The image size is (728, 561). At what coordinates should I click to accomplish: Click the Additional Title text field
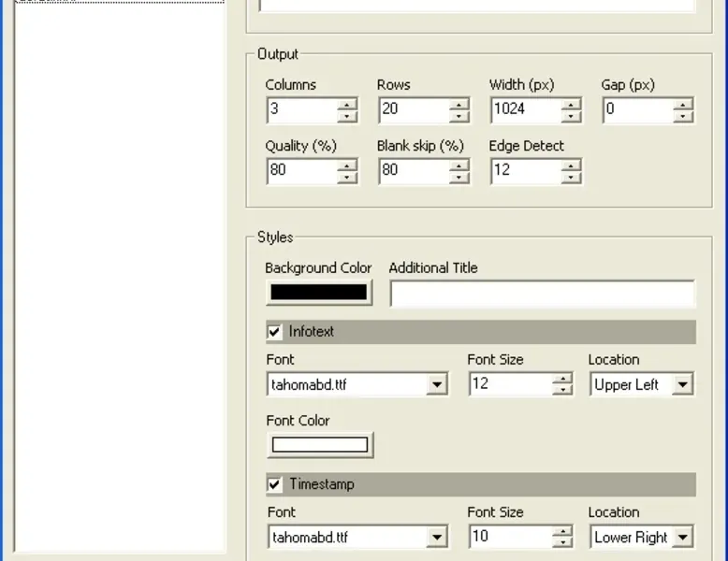tap(542, 294)
